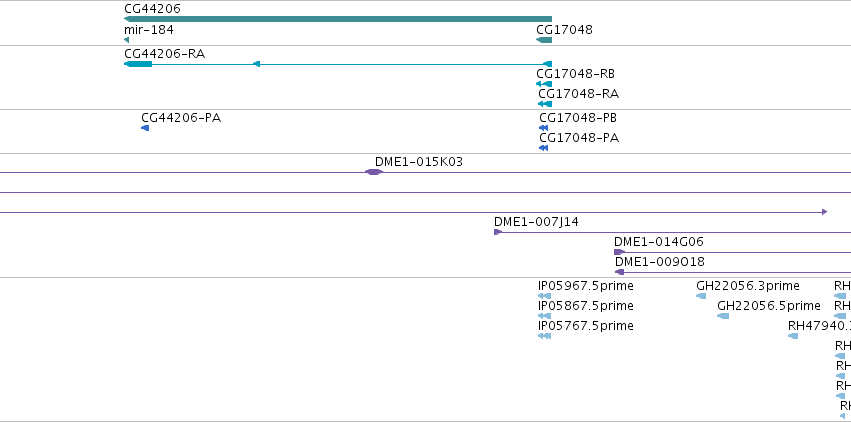
Task: Click the IP05867.5prime EST glyph
Action: pyautogui.click(x=544, y=316)
